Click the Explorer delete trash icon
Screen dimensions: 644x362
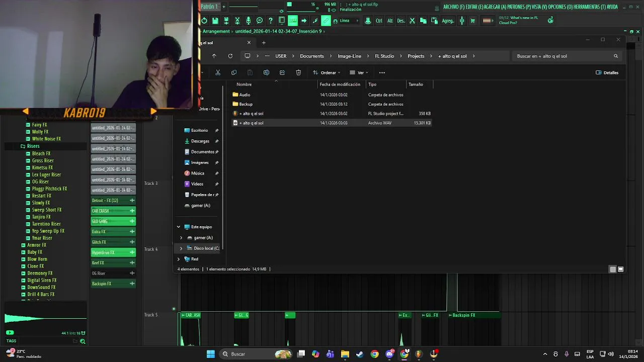coord(298,72)
